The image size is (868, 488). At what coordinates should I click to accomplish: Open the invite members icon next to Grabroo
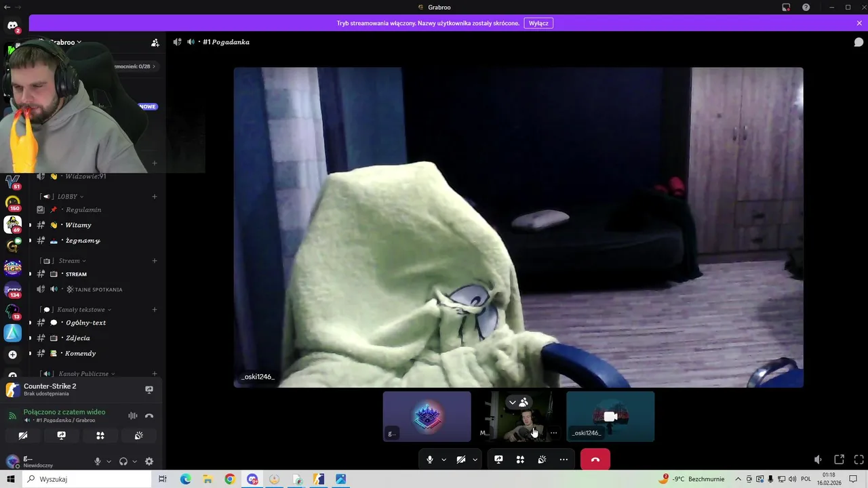tap(155, 42)
